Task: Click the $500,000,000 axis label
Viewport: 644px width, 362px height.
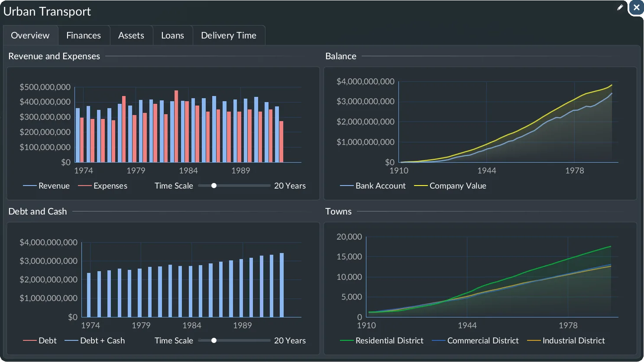Action: 45,87
